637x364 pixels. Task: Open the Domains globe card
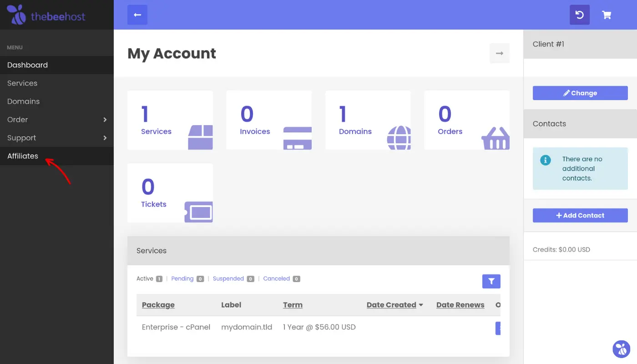point(368,120)
